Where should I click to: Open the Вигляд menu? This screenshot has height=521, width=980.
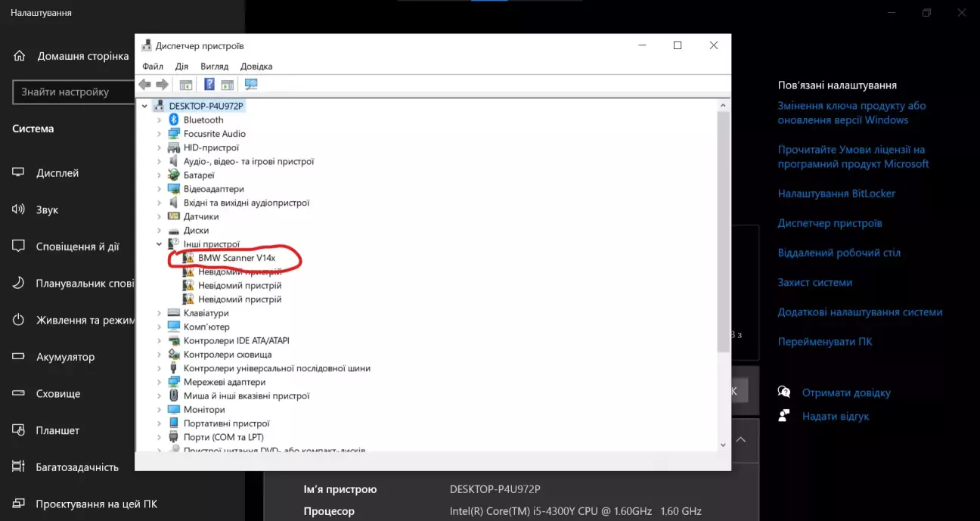pyautogui.click(x=215, y=67)
